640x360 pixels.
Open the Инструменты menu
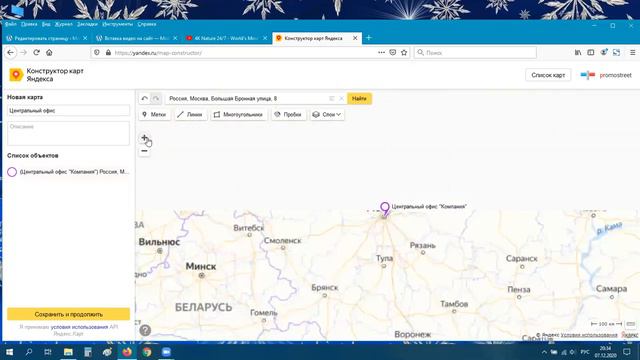(118, 24)
